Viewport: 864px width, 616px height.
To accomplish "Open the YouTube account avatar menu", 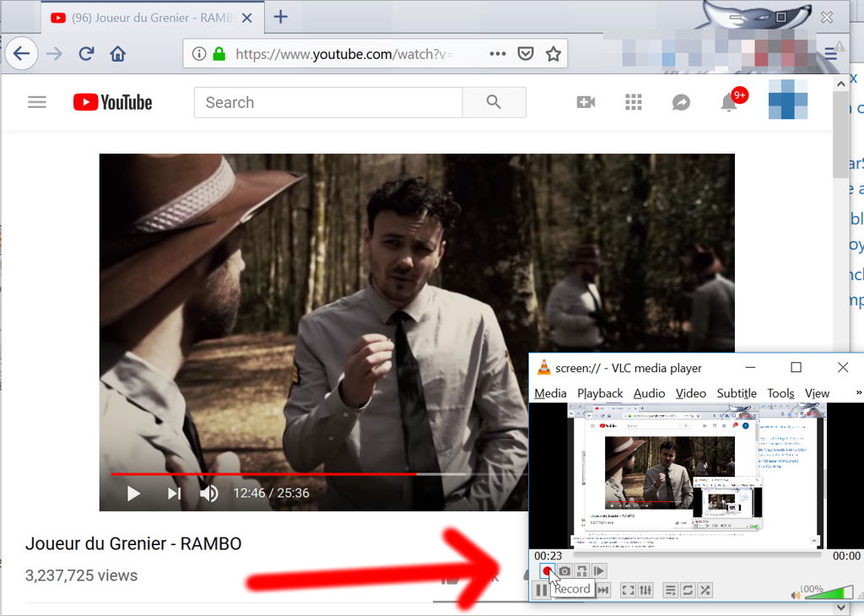I will point(788,100).
